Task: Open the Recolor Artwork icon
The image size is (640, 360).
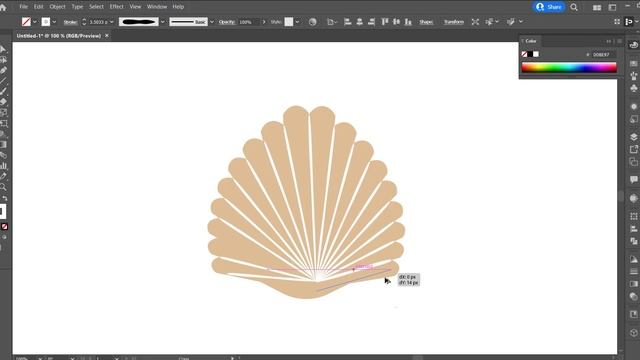Action: (x=312, y=22)
